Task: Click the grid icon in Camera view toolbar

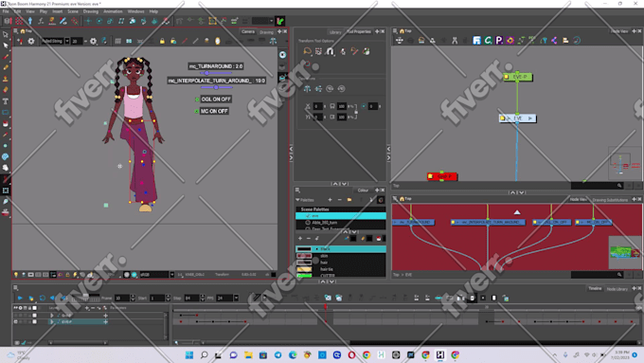Action: [x=117, y=41]
